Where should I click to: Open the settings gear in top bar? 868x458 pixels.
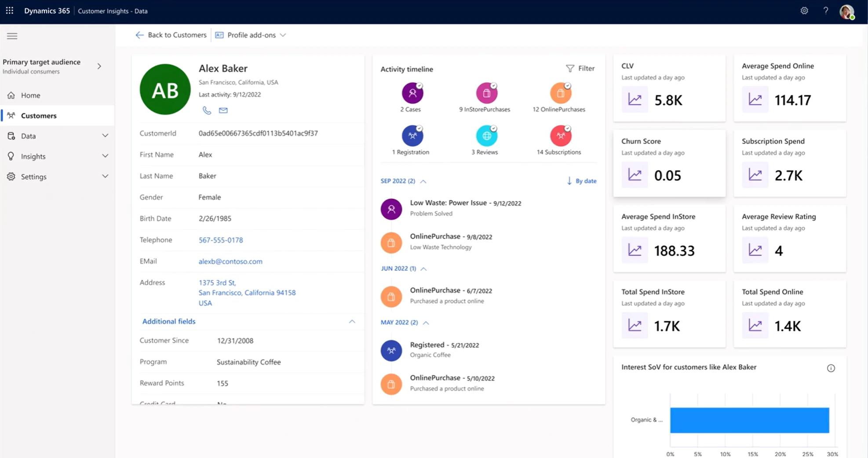click(x=804, y=11)
